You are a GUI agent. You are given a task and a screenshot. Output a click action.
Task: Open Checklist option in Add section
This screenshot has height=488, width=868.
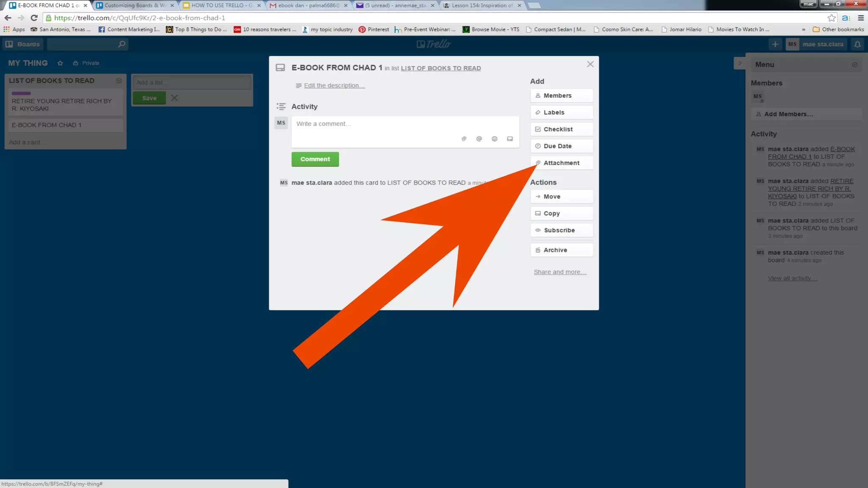point(561,129)
